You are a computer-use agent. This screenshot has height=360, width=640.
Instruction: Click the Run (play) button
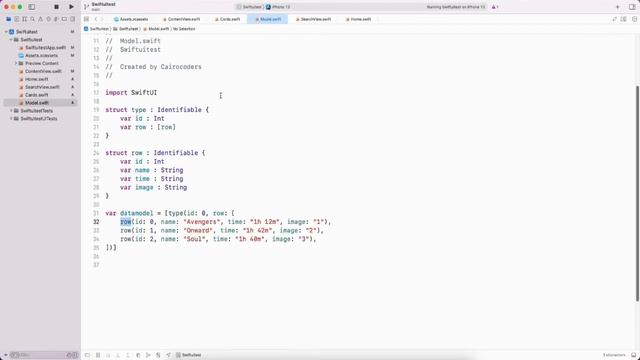71,7
